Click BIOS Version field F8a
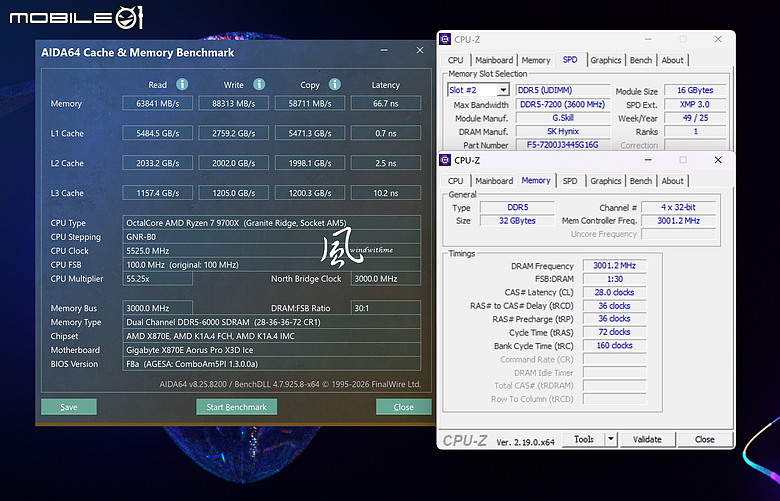Screen dimensions: 780x501 [272, 364]
